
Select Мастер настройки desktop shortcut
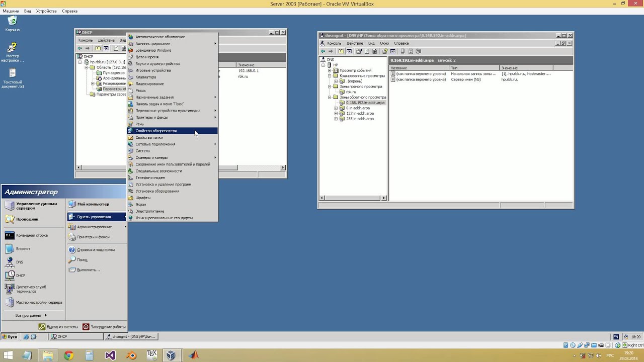point(13,52)
